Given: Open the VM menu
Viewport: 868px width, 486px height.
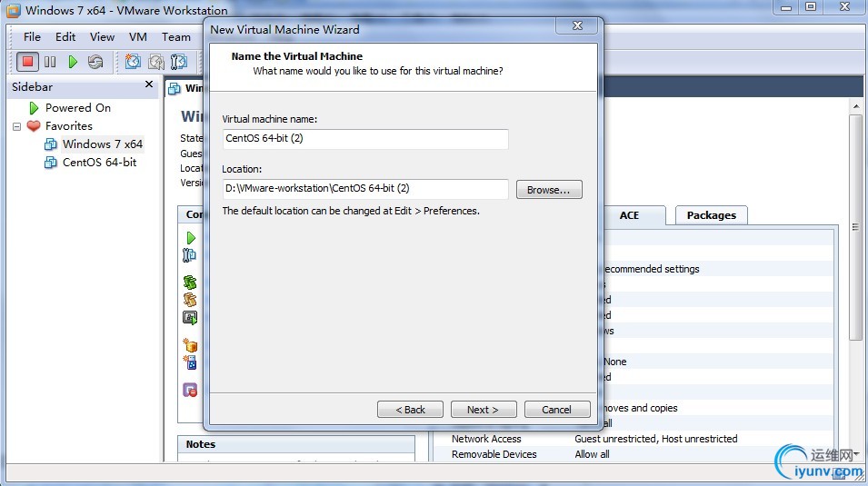Looking at the screenshot, I should pos(138,36).
